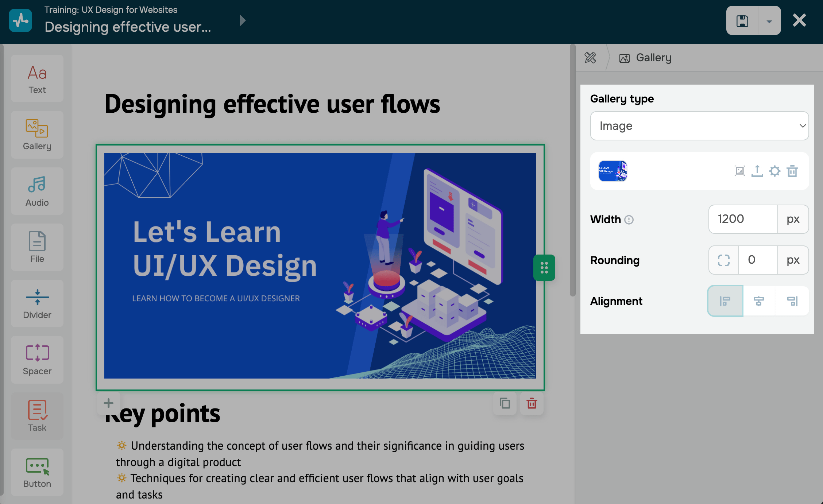Set alignment to right

792,301
